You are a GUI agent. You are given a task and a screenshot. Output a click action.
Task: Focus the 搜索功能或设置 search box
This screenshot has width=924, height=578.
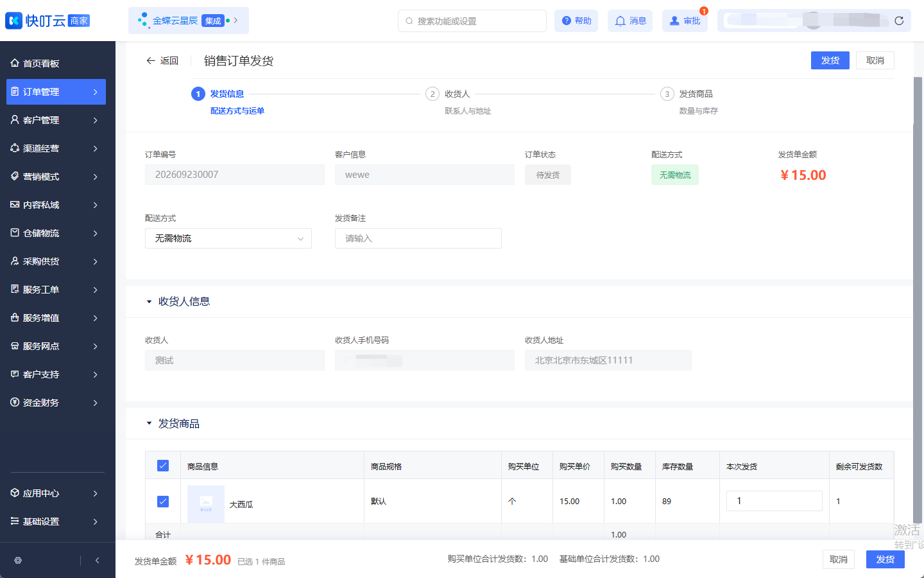tap(472, 21)
